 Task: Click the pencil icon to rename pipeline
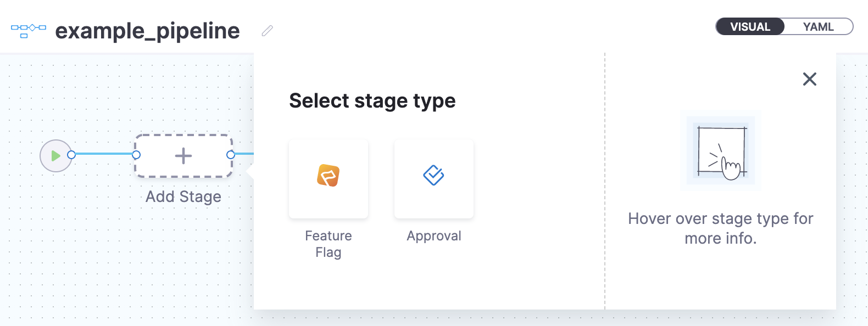[x=268, y=31]
